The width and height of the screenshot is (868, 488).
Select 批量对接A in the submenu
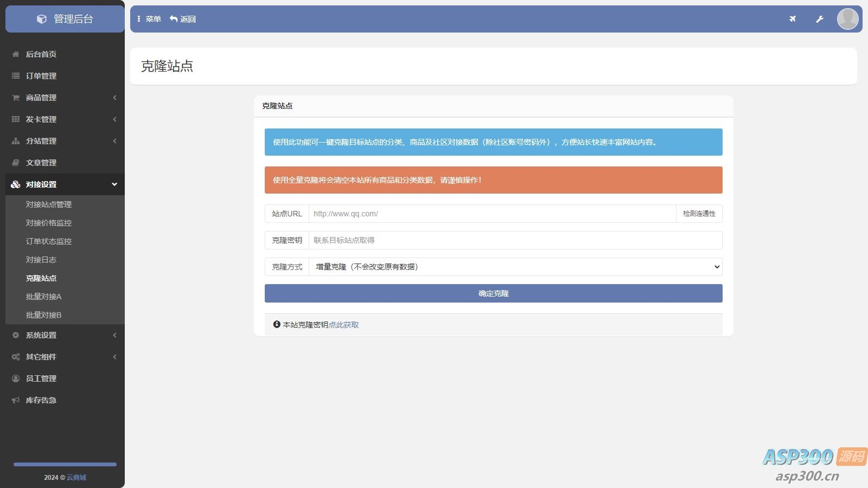point(44,297)
